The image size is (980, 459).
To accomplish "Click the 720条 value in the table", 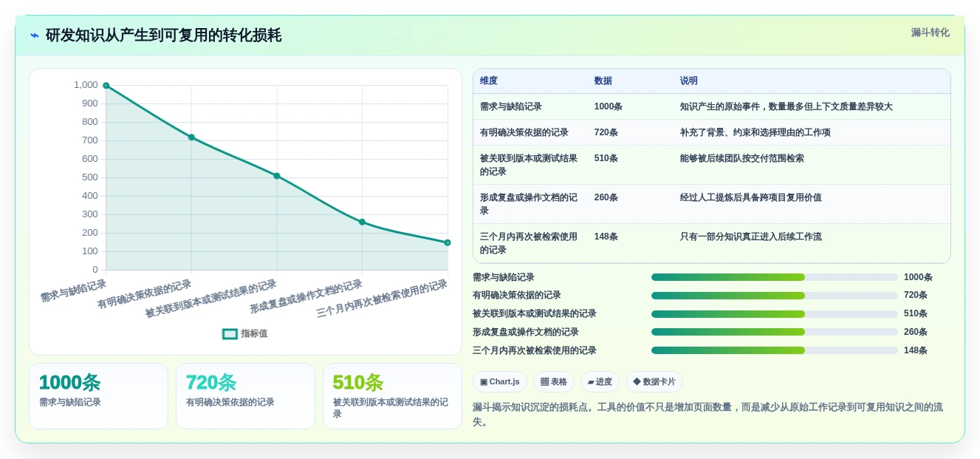I will [x=606, y=132].
